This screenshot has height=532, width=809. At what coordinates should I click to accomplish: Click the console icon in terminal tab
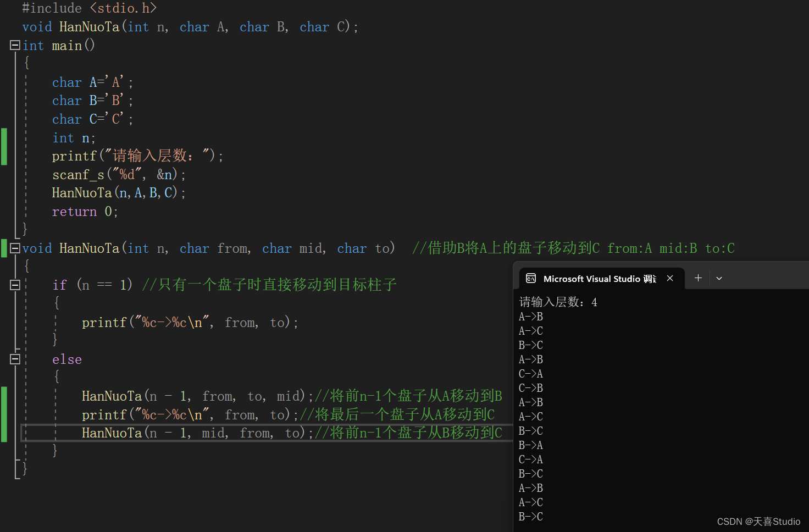(531, 279)
